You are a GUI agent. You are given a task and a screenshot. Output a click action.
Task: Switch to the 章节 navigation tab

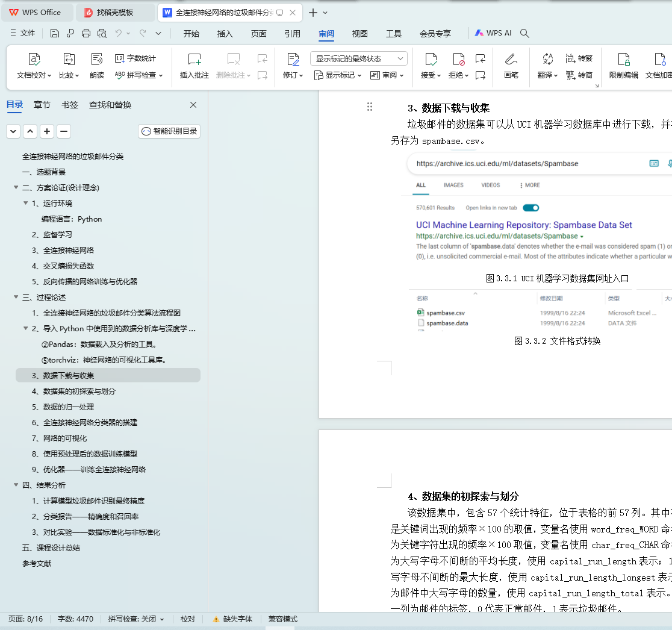(42, 105)
